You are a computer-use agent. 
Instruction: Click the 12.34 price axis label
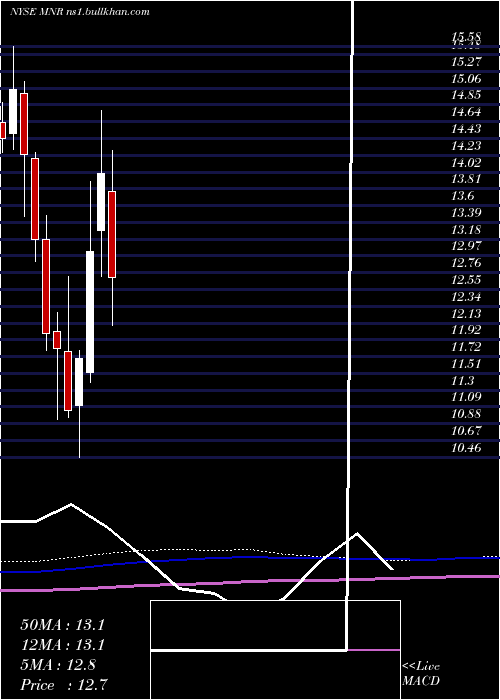[466, 296]
